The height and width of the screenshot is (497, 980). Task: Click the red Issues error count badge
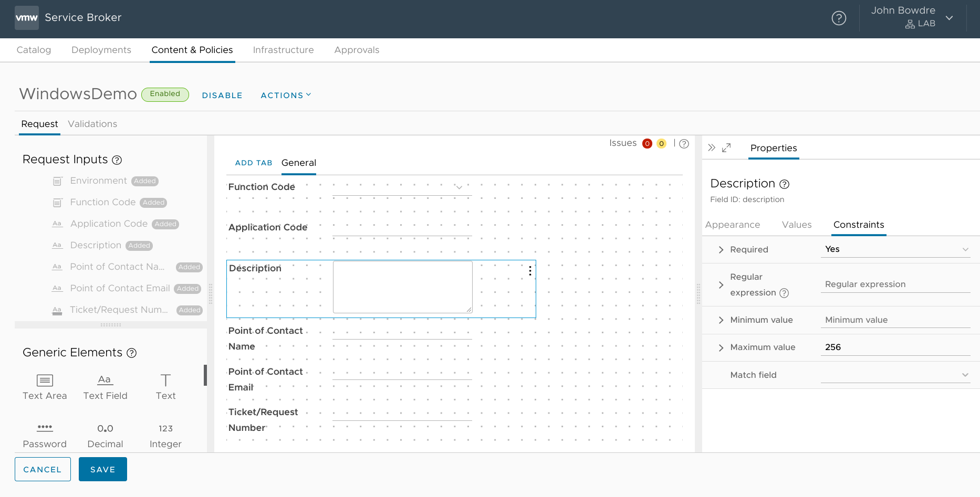(x=647, y=144)
